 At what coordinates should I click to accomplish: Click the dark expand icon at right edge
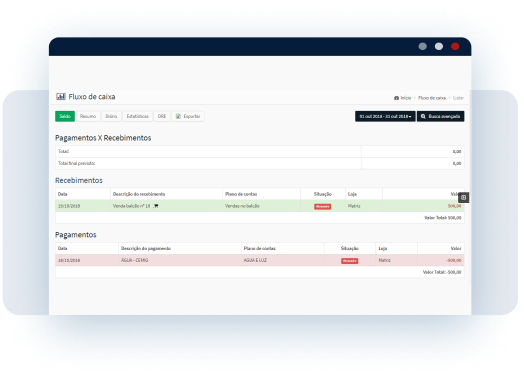pyautogui.click(x=464, y=198)
